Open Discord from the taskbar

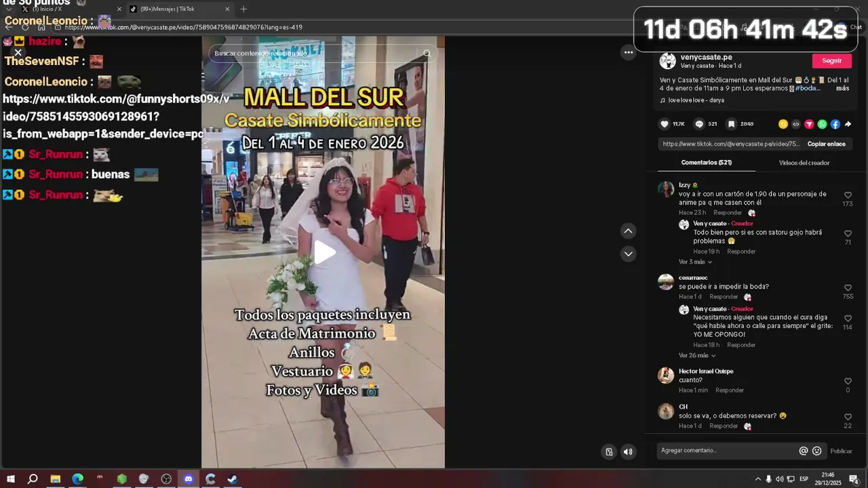(189, 479)
